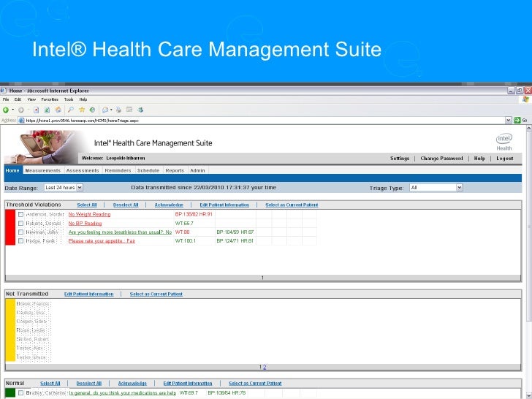Click the green Back arrow in IE toolbar
Screen dimensions: 532x399
tap(5, 110)
